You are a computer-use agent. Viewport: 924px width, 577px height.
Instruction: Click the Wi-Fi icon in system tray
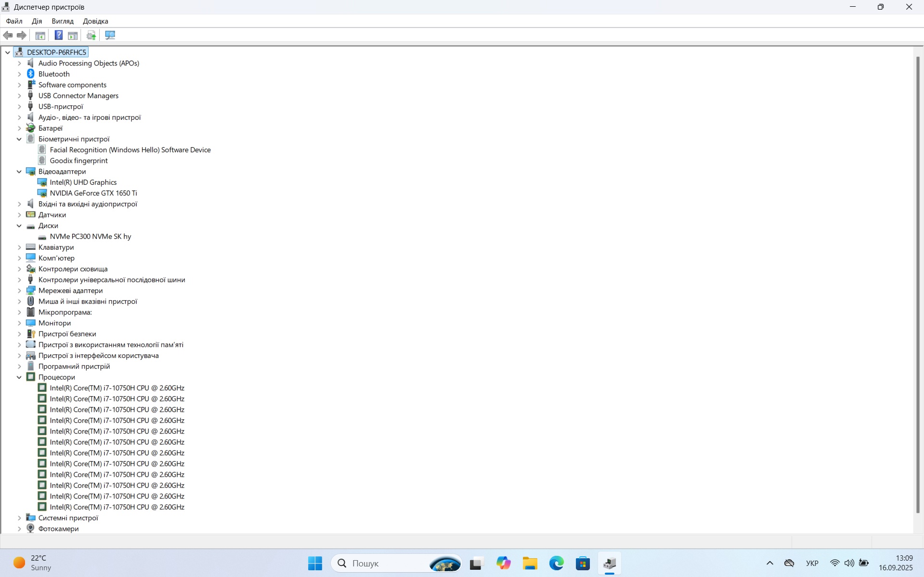[x=834, y=563]
